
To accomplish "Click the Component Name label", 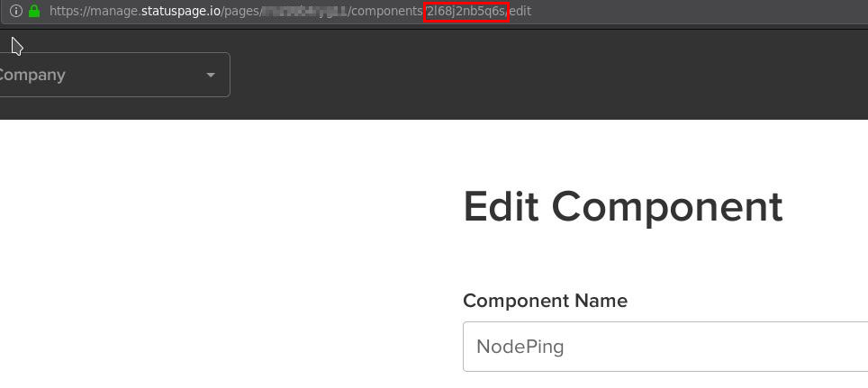I will pos(545,301).
